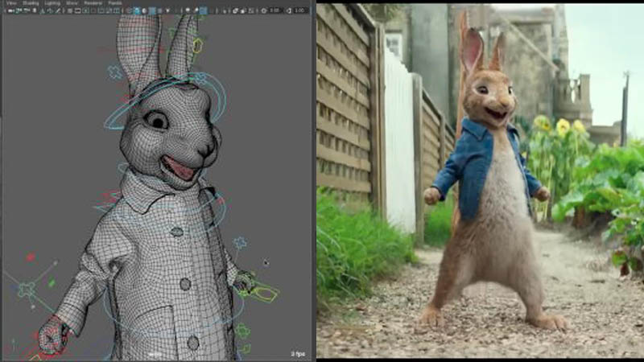
Task: Toggle the X-Ray display icon
Action: pos(235,10)
